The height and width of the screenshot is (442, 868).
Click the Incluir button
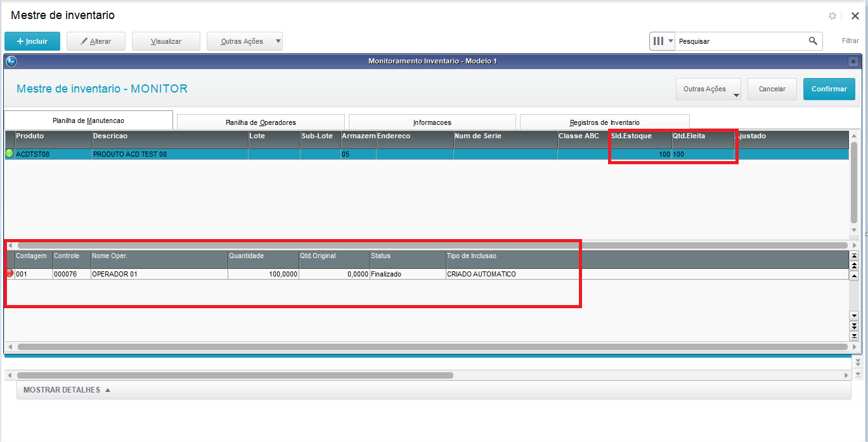tap(32, 41)
